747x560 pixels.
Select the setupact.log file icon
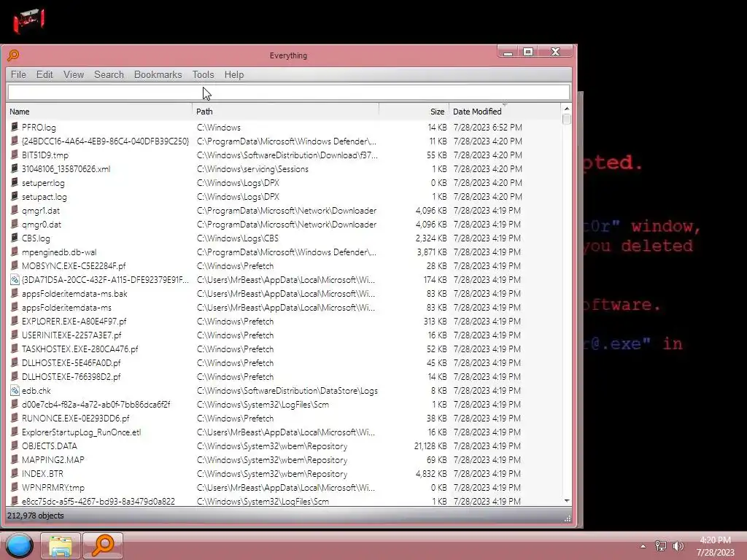15,196
